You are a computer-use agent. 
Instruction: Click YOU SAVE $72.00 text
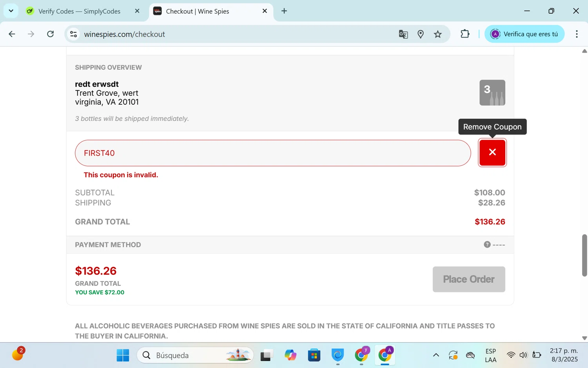pyautogui.click(x=100, y=292)
